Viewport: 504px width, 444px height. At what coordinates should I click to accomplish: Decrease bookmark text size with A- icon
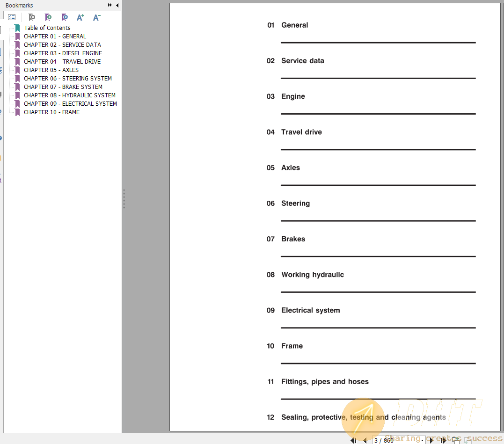point(96,17)
